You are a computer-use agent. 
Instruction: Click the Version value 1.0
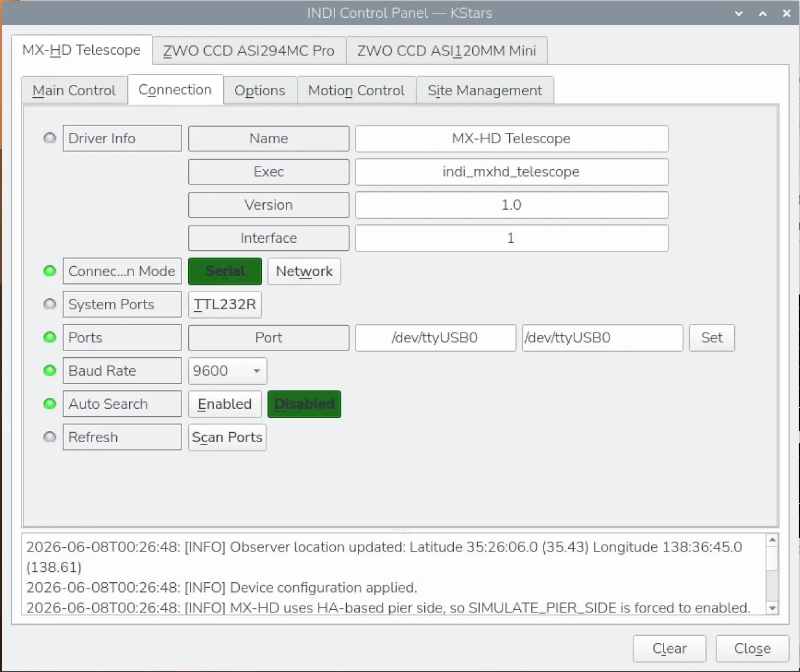[x=512, y=205]
